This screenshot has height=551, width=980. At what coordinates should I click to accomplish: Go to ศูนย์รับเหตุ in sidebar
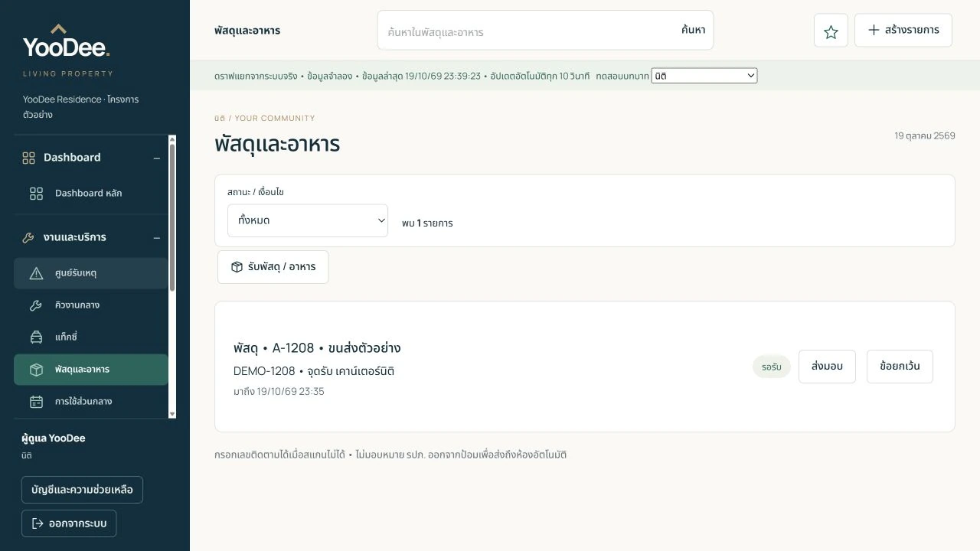(91, 273)
